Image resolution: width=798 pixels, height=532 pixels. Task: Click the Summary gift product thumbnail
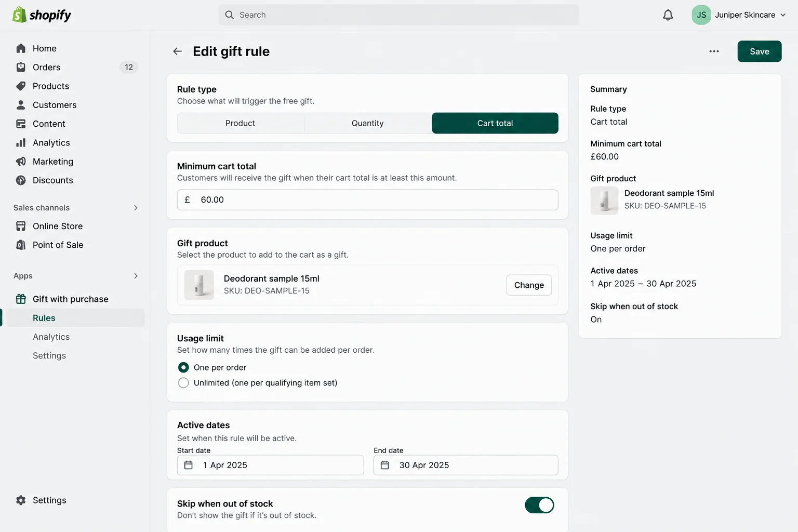click(x=604, y=200)
